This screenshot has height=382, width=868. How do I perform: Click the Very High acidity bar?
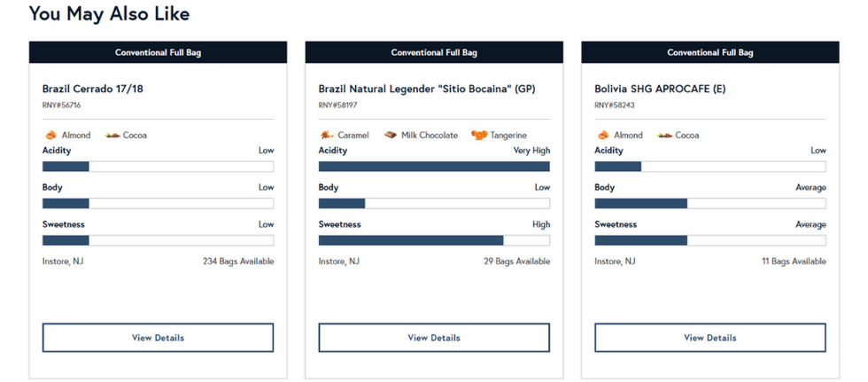point(434,167)
